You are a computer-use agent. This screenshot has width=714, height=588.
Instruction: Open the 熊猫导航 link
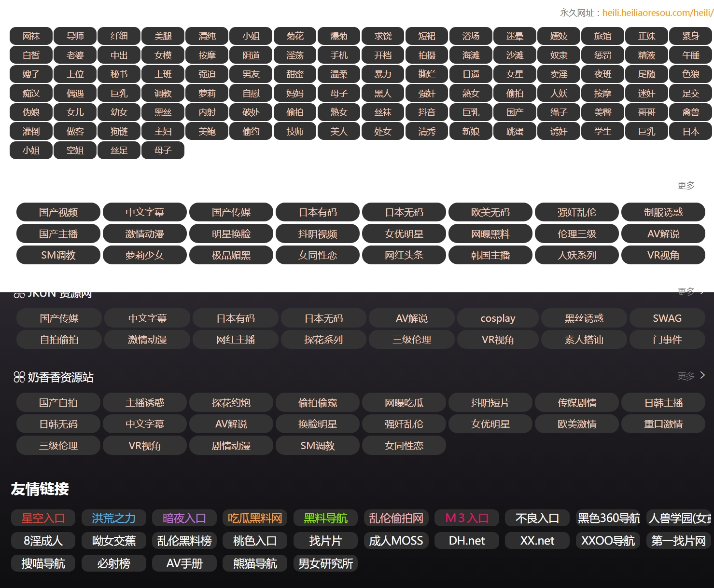point(255,563)
